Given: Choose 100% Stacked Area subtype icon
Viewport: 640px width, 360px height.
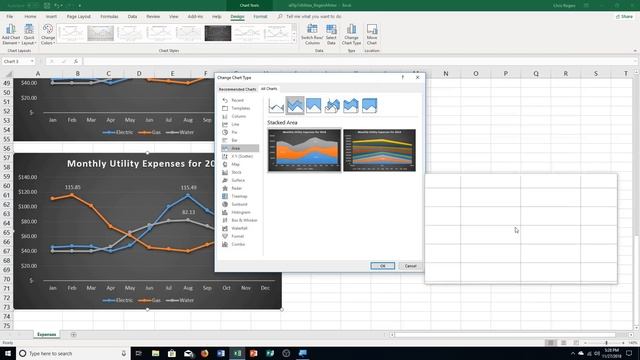Looking at the screenshot, I should (x=313, y=106).
